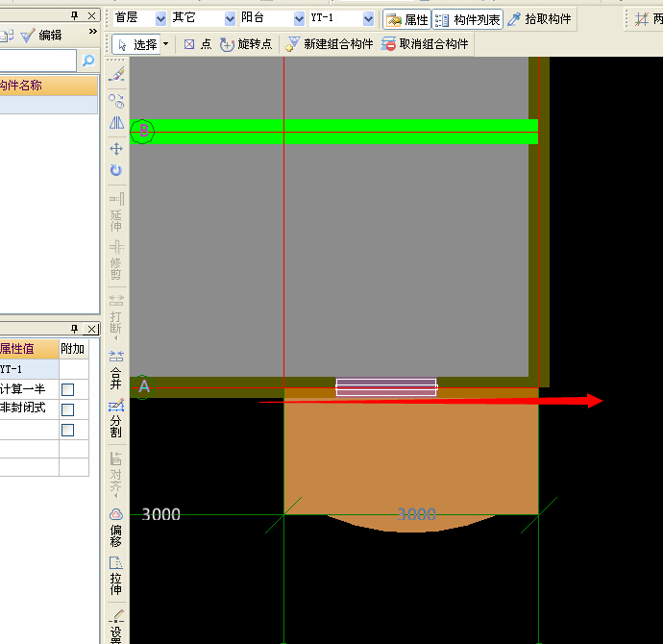
Task: Click the 设置 settings tool at toolbar bottom
Action: pyautogui.click(x=116, y=627)
